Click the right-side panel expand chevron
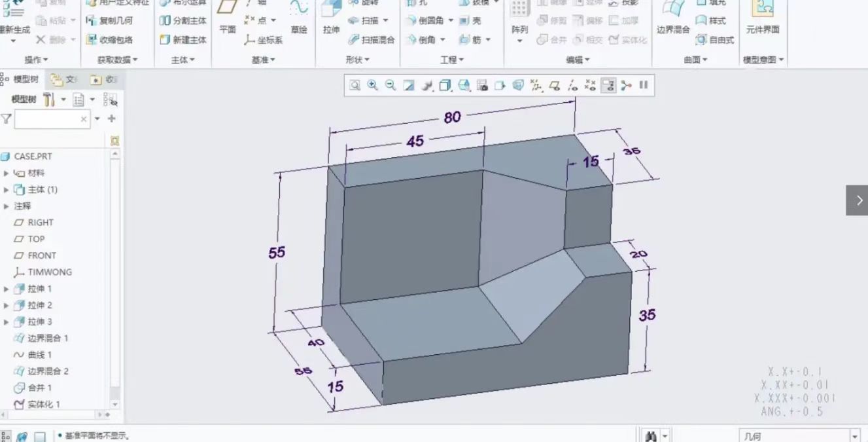This screenshot has width=868, height=442. tap(858, 200)
